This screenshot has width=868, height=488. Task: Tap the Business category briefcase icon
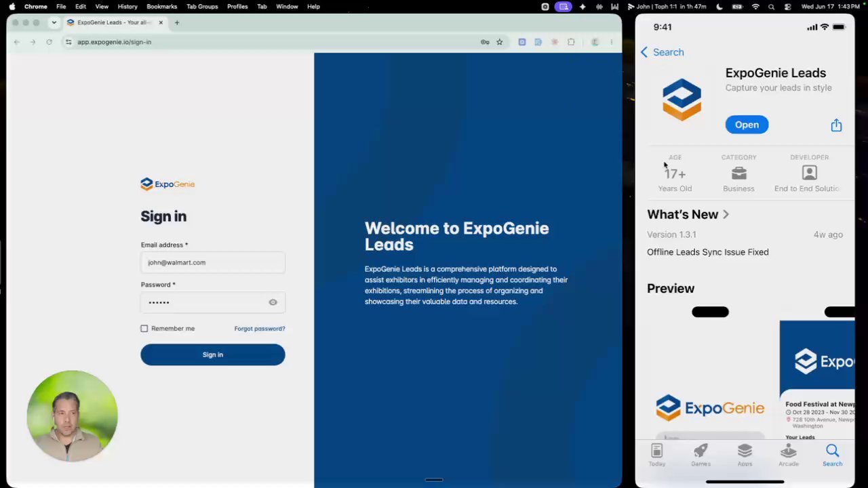point(739,174)
